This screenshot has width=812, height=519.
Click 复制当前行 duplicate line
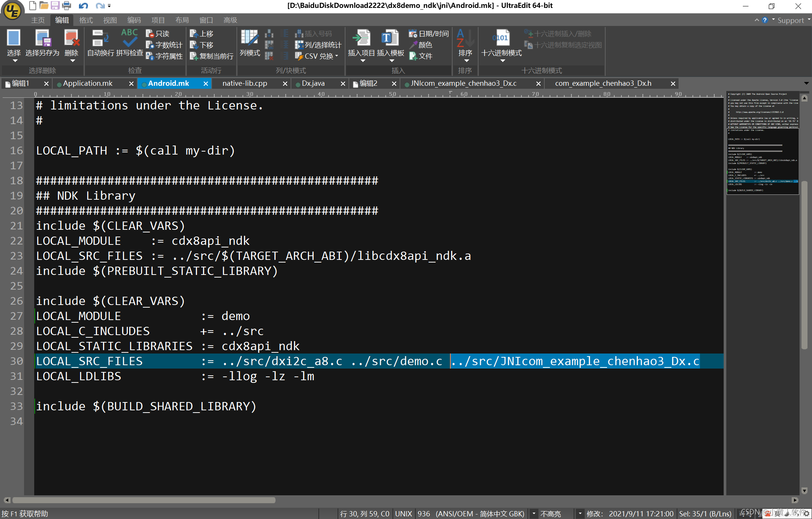(x=212, y=56)
